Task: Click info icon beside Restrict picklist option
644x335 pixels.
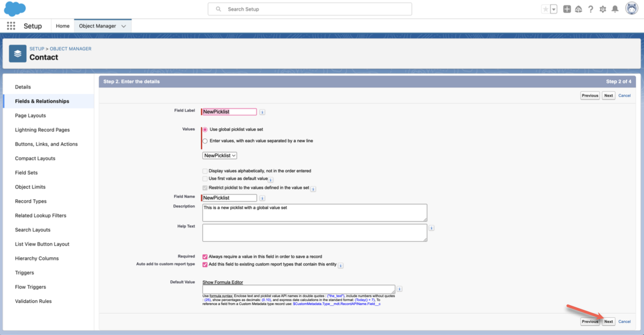Action: [x=313, y=189]
